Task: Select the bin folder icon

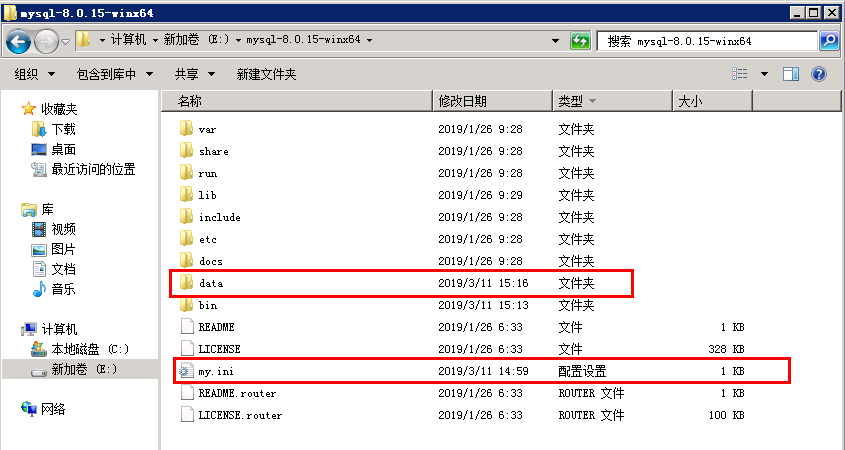Action: (x=186, y=304)
